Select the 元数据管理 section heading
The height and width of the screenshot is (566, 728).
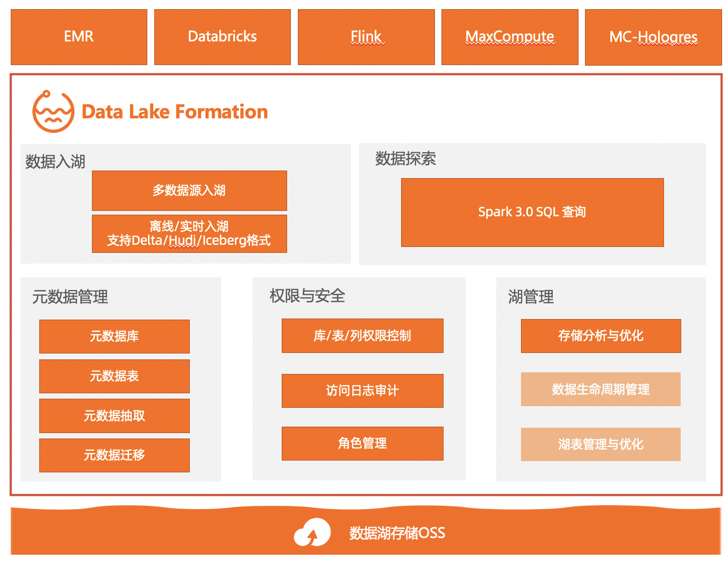coord(70,296)
